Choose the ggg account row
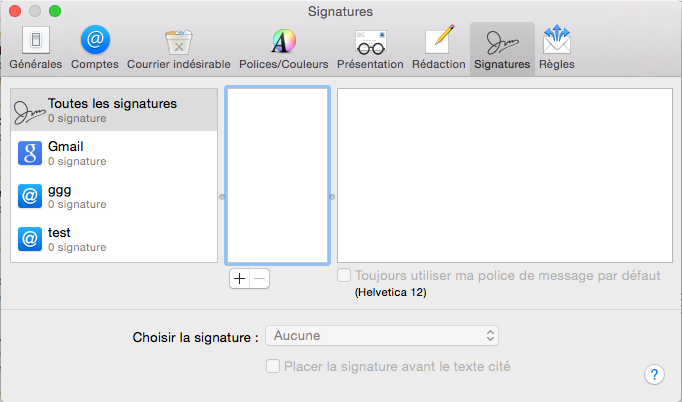Image resolution: width=682 pixels, height=402 pixels. click(x=114, y=196)
